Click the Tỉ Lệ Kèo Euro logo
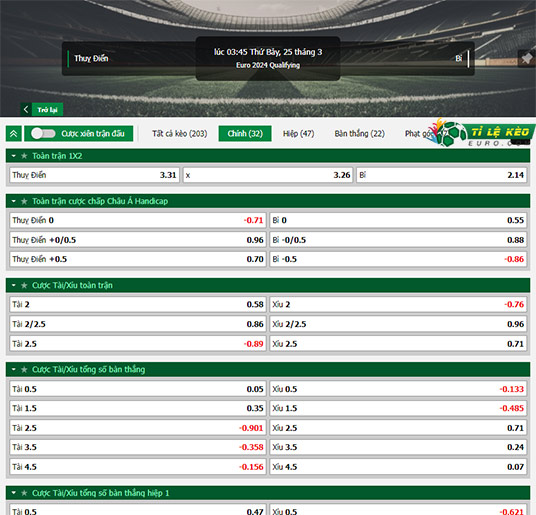 [482, 133]
